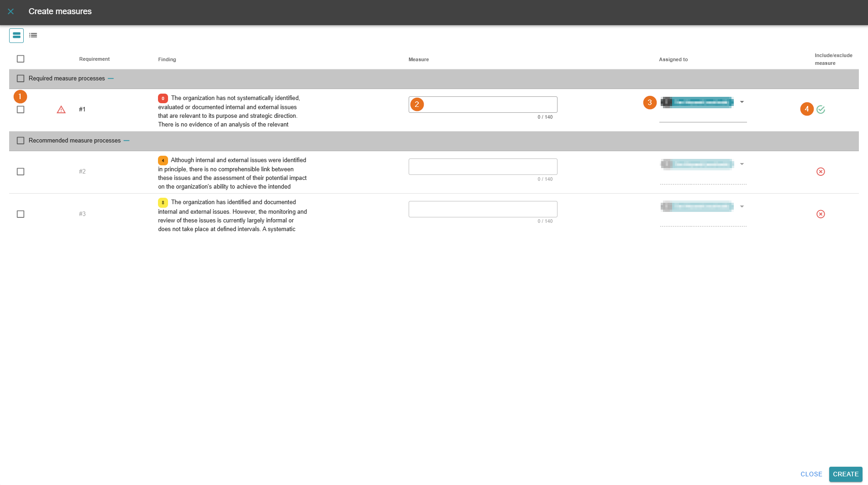Tick the checkbox for requirement #2
The width and height of the screenshot is (868, 485).
(21, 172)
